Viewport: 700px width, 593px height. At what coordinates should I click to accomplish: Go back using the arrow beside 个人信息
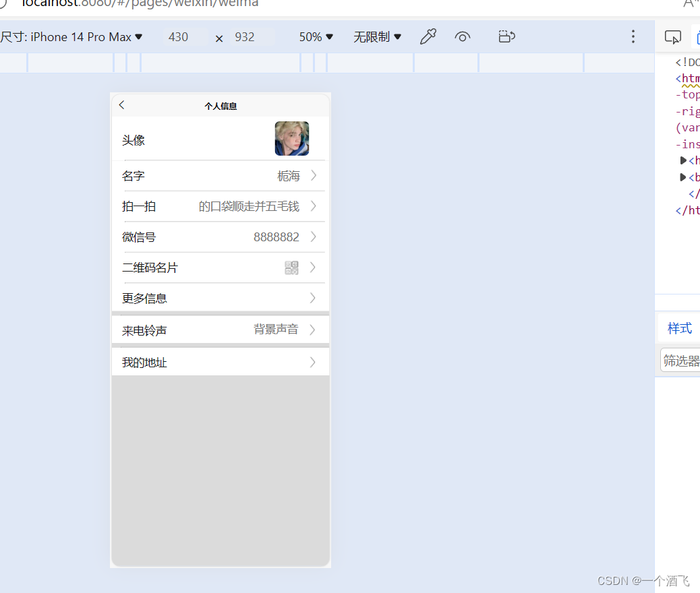tap(121, 105)
